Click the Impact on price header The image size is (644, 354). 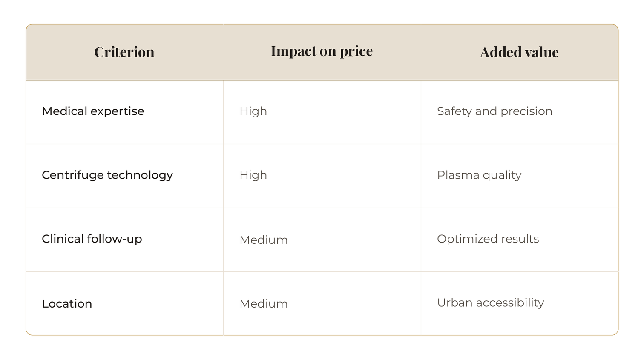pyautogui.click(x=322, y=52)
